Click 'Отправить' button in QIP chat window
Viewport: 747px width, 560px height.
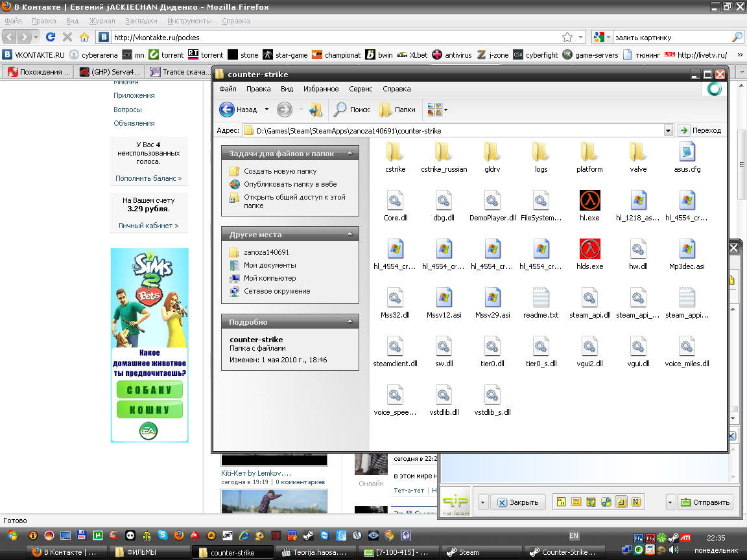705,502
